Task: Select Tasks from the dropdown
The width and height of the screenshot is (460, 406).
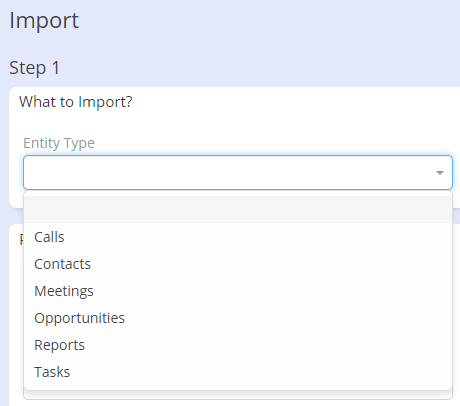Action: (52, 372)
